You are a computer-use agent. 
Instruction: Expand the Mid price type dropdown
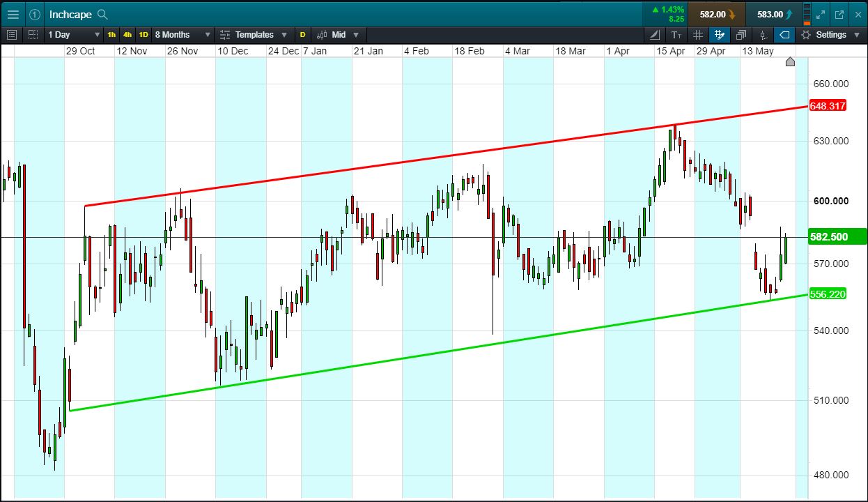click(x=356, y=35)
